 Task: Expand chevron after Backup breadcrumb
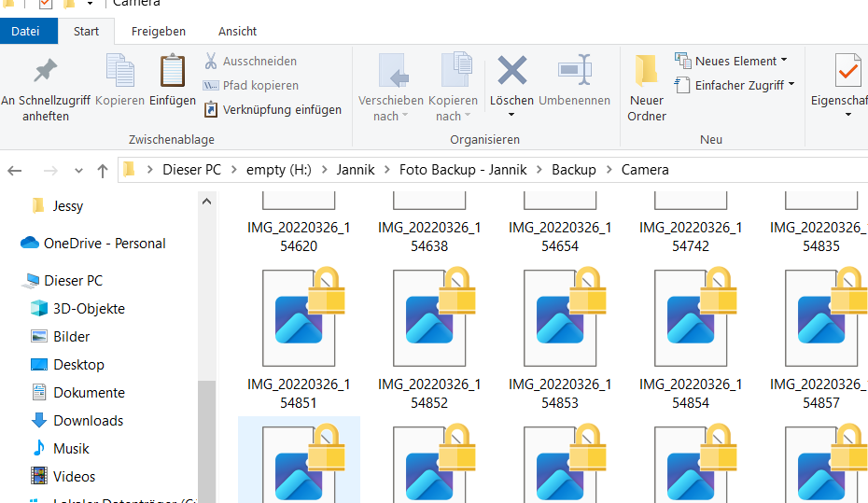click(x=609, y=169)
